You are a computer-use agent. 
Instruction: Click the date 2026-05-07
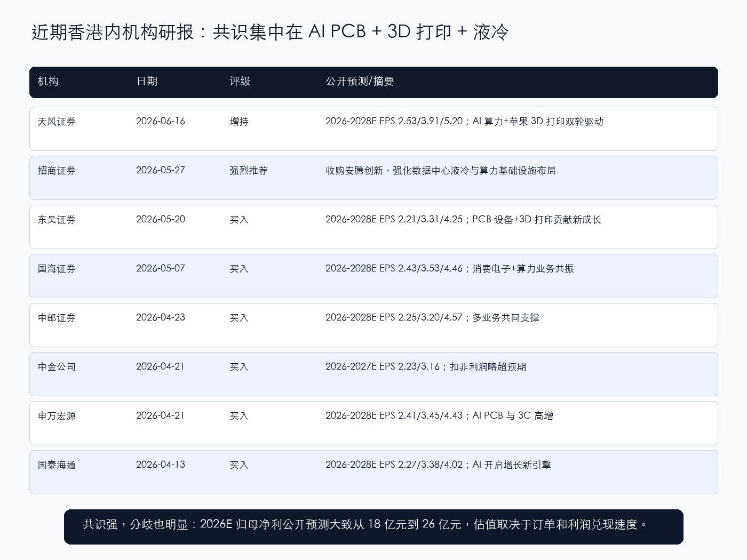pyautogui.click(x=161, y=268)
